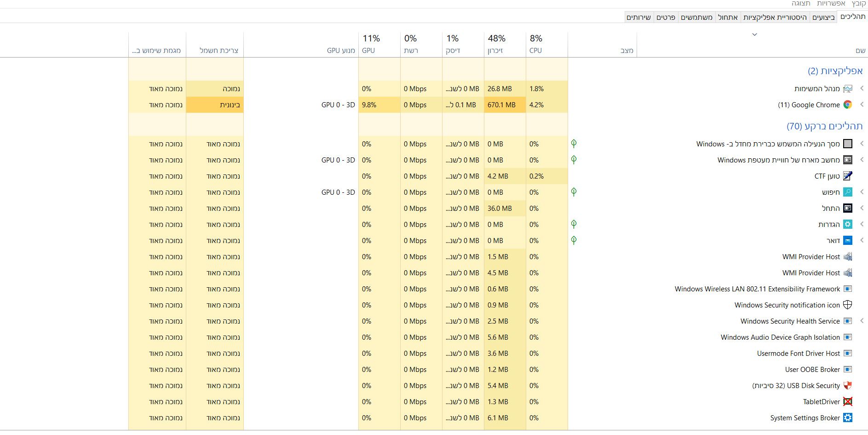The height and width of the screenshot is (435, 868).
Task: Click the USB Disk Security icon
Action: pos(847,386)
